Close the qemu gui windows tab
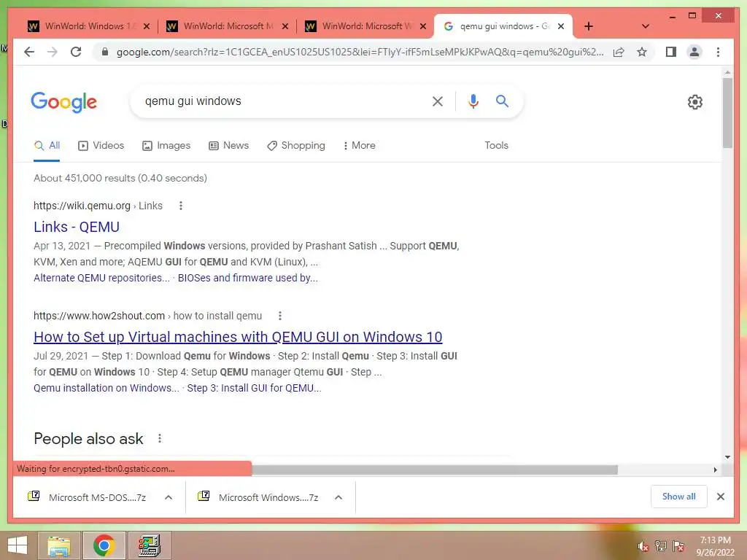Image resolution: width=747 pixels, height=560 pixels. coord(561,26)
